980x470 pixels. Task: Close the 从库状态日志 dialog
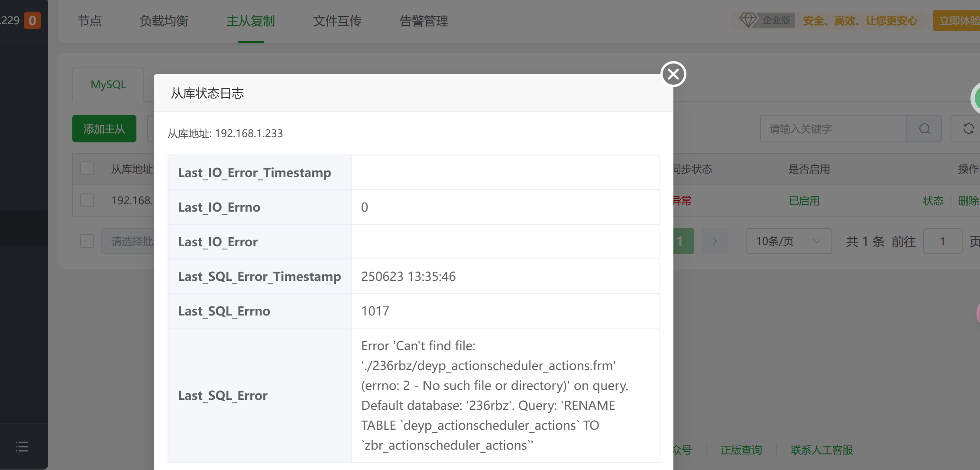pyautogui.click(x=673, y=74)
